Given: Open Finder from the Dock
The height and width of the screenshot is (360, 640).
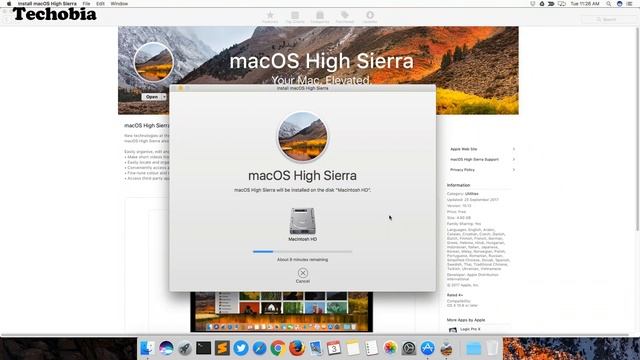Looking at the screenshot, I should point(147,348).
